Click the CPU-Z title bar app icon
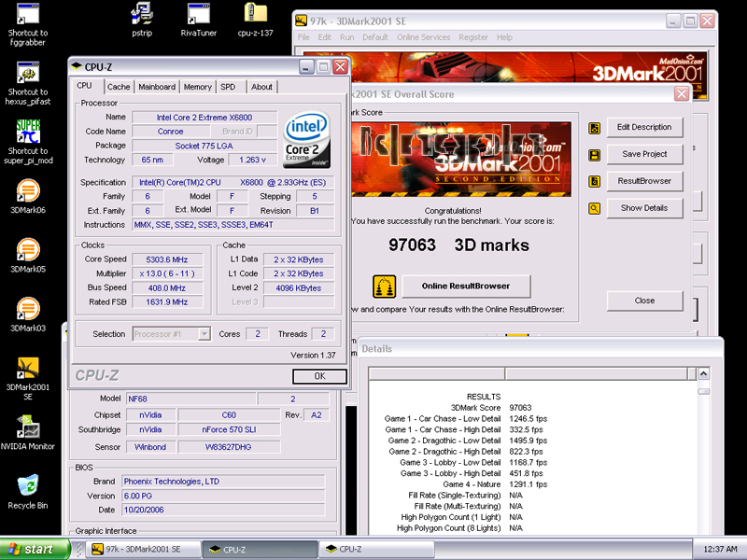Viewport: 747px width, 560px height. tap(77, 66)
